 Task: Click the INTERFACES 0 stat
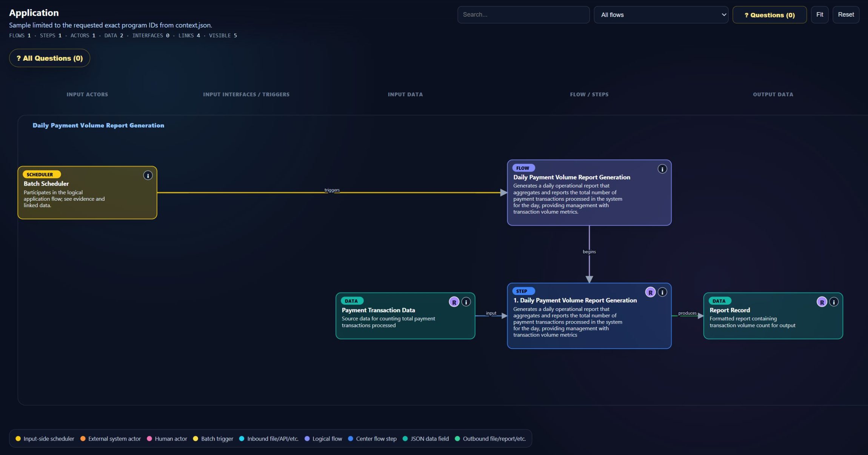(151, 35)
